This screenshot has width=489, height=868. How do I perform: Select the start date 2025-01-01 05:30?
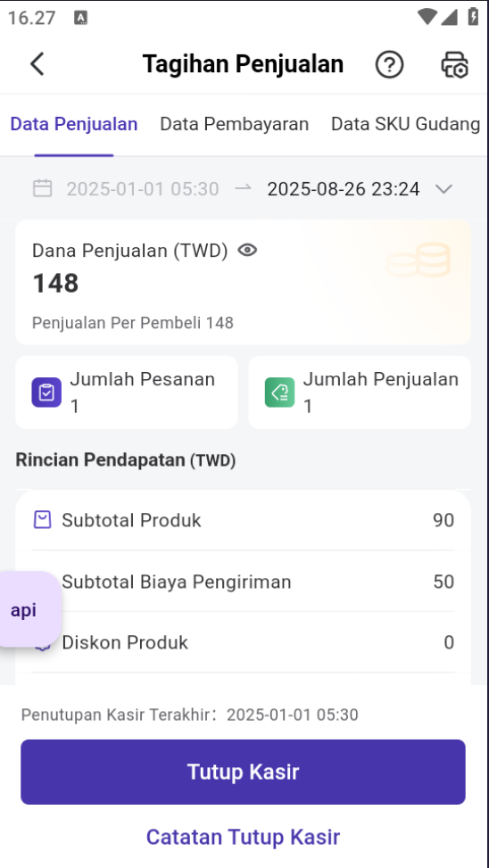pyautogui.click(x=143, y=189)
